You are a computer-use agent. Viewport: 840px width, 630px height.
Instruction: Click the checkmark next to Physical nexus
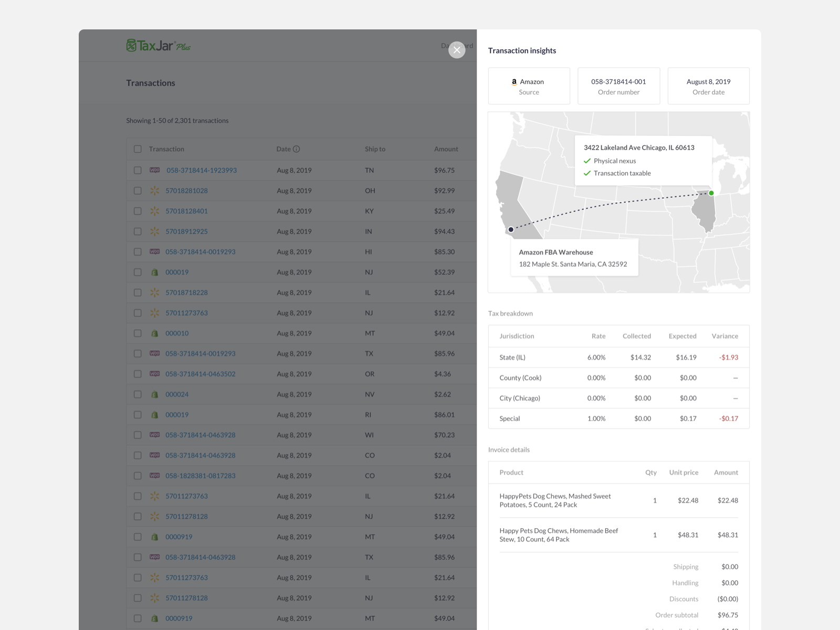[x=587, y=161]
